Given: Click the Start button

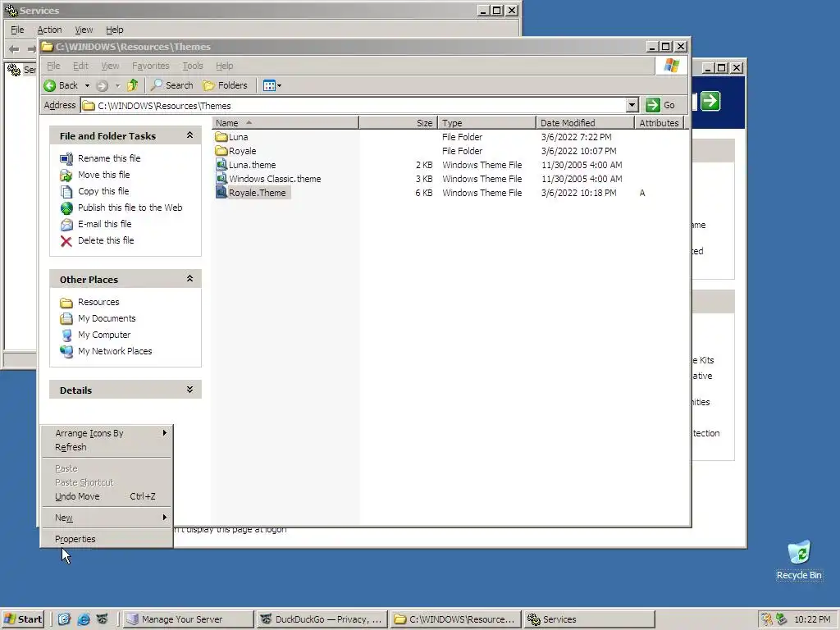Looking at the screenshot, I should click(22, 619).
